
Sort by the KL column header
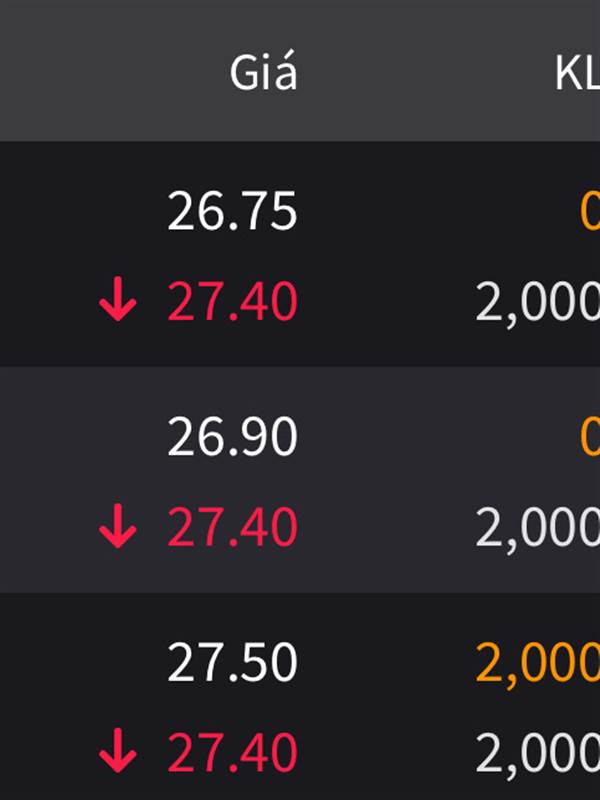577,73
